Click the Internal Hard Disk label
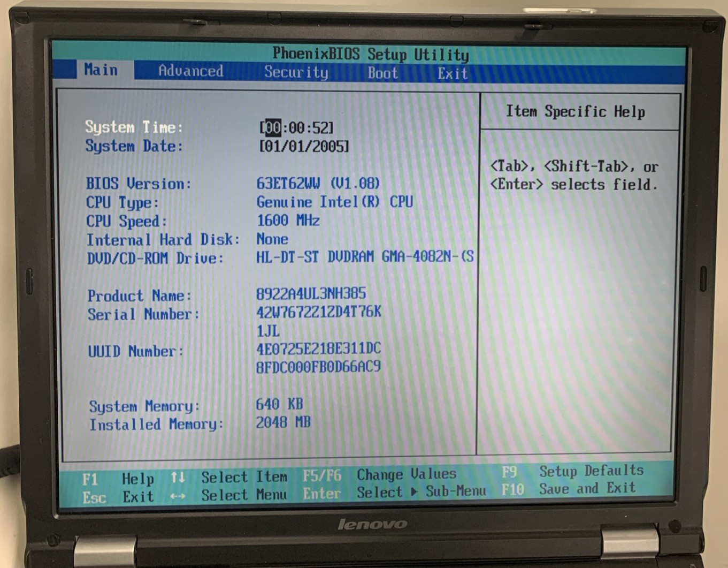Viewport: 728px width, 568px height. click(x=163, y=240)
